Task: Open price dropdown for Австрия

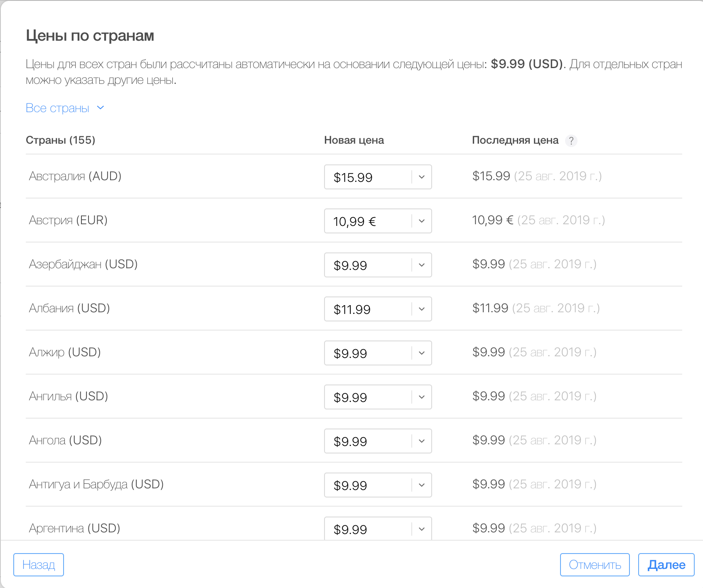Action: coord(421,221)
